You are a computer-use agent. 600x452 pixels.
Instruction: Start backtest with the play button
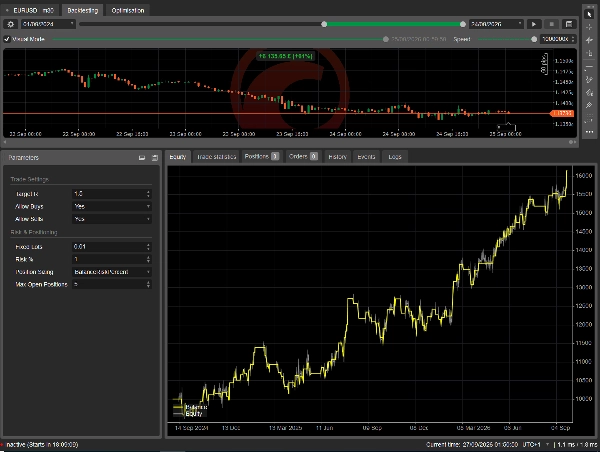click(533, 24)
